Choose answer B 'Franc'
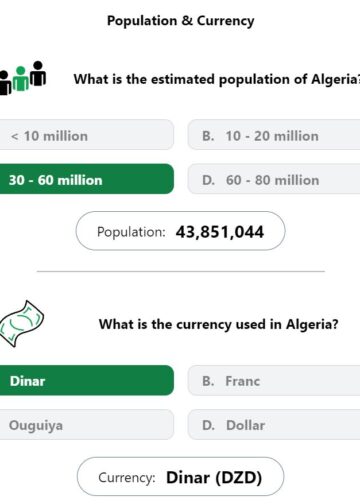The height and width of the screenshot is (504, 360). pos(274,380)
